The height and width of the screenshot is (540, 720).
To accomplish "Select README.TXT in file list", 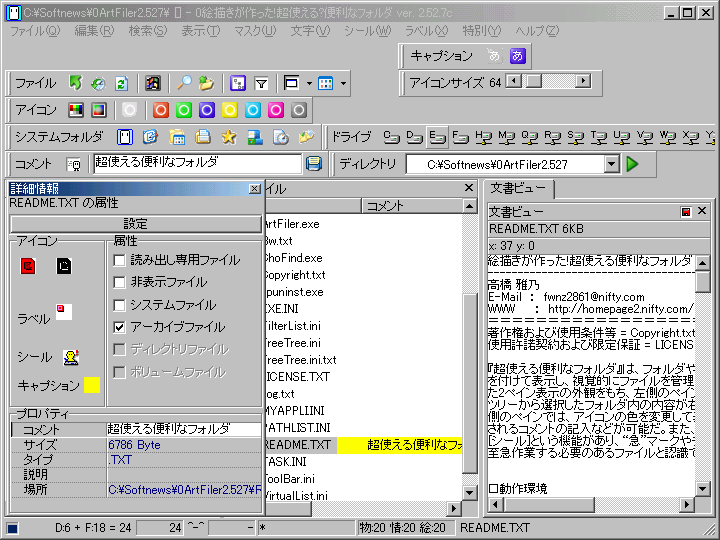I will click(298, 445).
